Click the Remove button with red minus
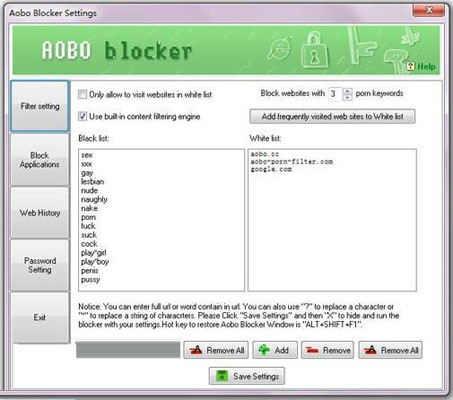The width and height of the screenshot is (453, 400). (327, 350)
